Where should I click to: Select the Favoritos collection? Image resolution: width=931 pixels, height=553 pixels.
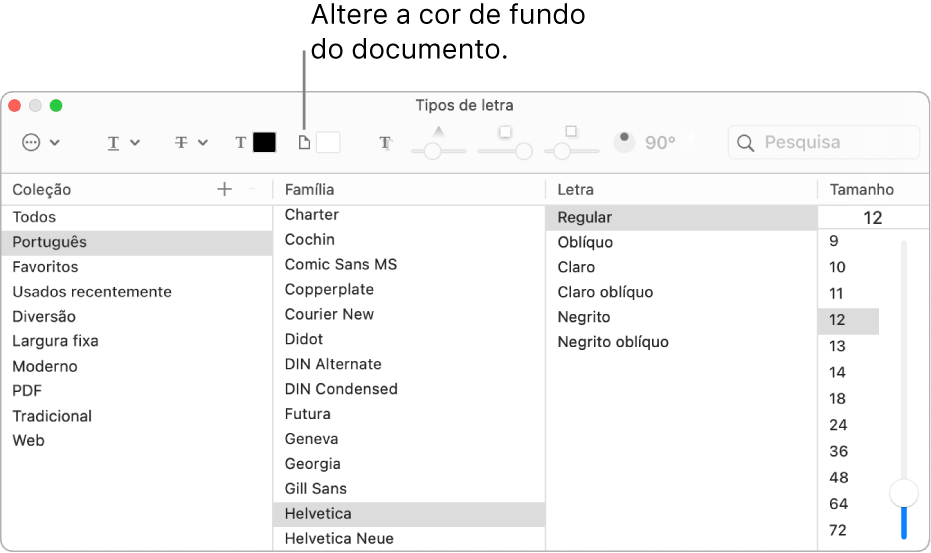coord(45,267)
